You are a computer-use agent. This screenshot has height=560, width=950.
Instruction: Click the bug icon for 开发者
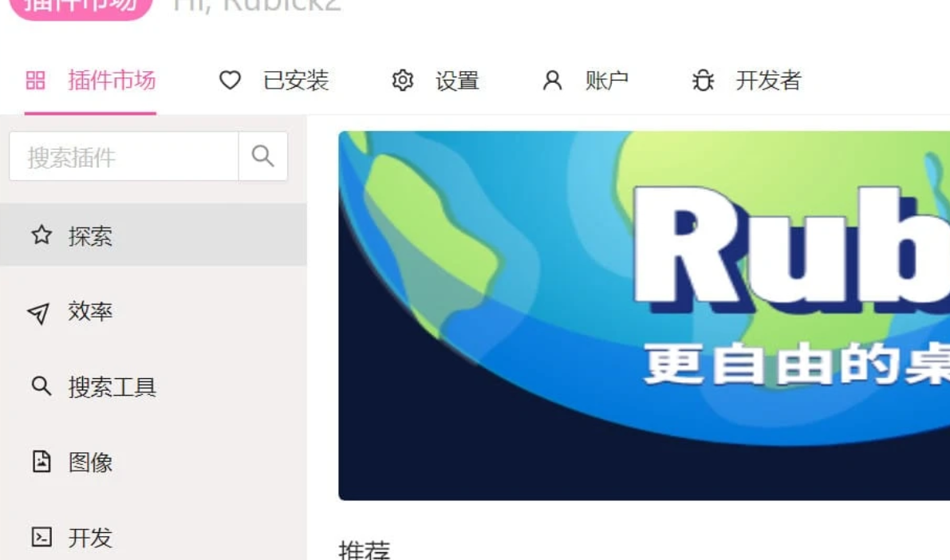(x=703, y=80)
